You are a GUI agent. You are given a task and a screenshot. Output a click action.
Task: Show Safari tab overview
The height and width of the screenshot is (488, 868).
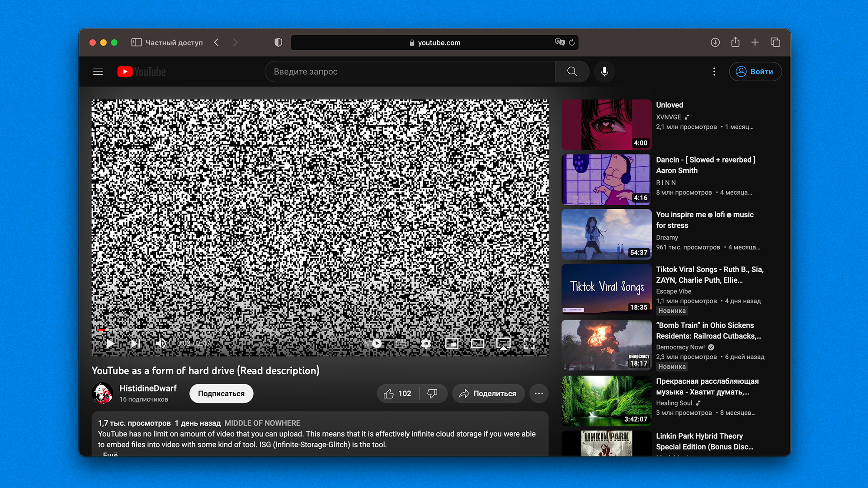pos(775,42)
